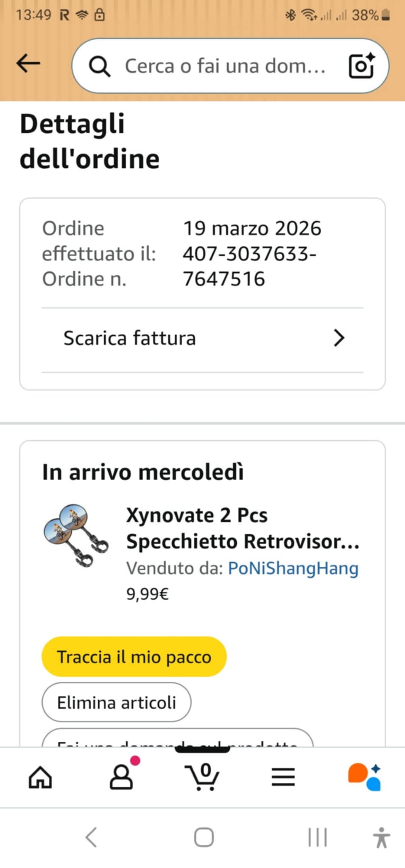The width and height of the screenshot is (405, 868).
Task: Open account profile tab
Action: point(122,777)
